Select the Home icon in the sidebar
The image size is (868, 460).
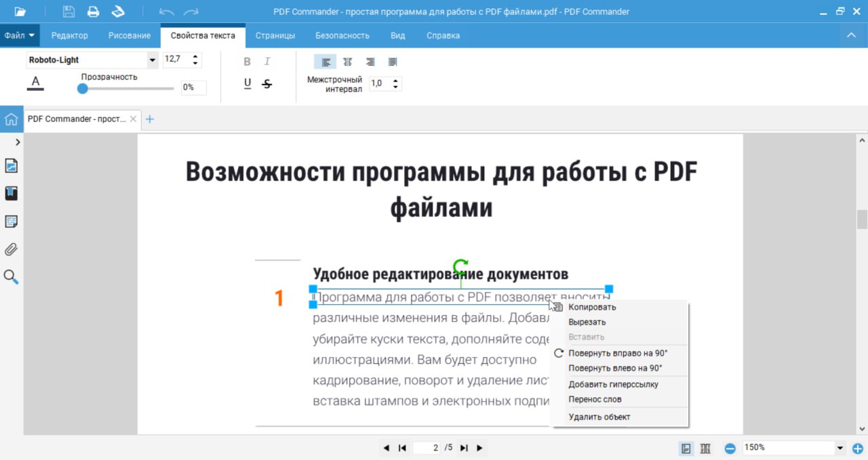(11, 119)
